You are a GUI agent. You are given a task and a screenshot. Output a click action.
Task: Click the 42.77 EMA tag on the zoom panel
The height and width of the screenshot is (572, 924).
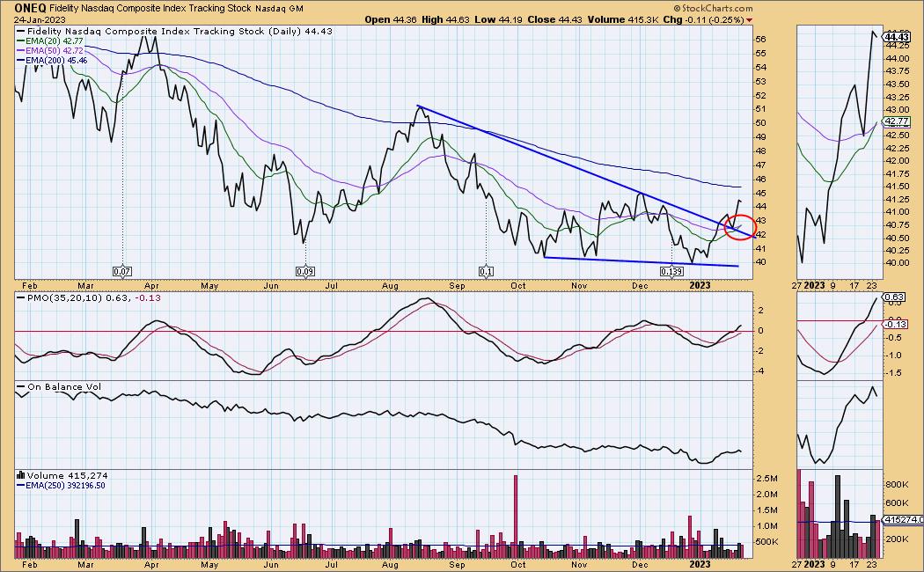tap(897, 121)
